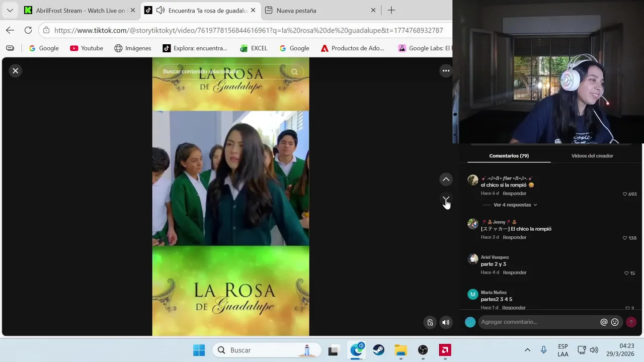Open File Explorer from the taskbar
Image resolution: width=644 pixels, height=362 pixels.
400,350
